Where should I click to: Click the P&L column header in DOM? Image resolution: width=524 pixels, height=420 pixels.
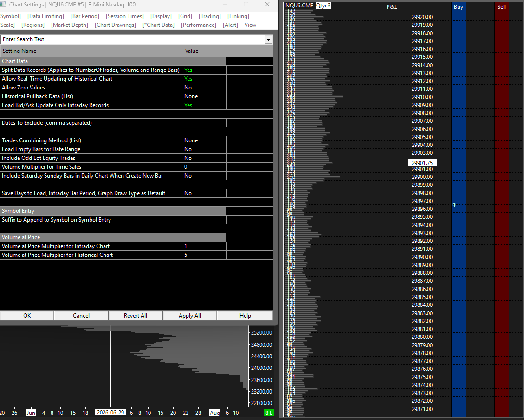392,6
